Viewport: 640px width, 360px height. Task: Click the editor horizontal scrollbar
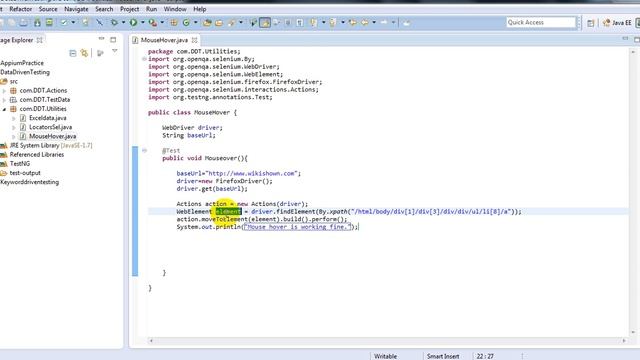387,340
